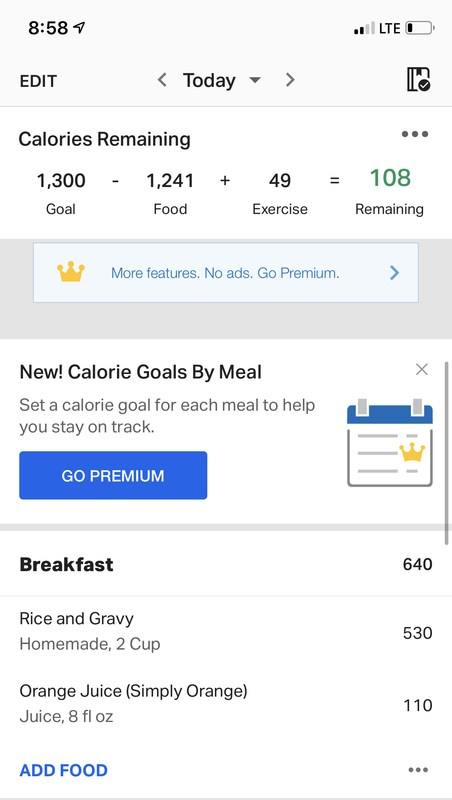Open Breakfast more options dots

[418, 770]
